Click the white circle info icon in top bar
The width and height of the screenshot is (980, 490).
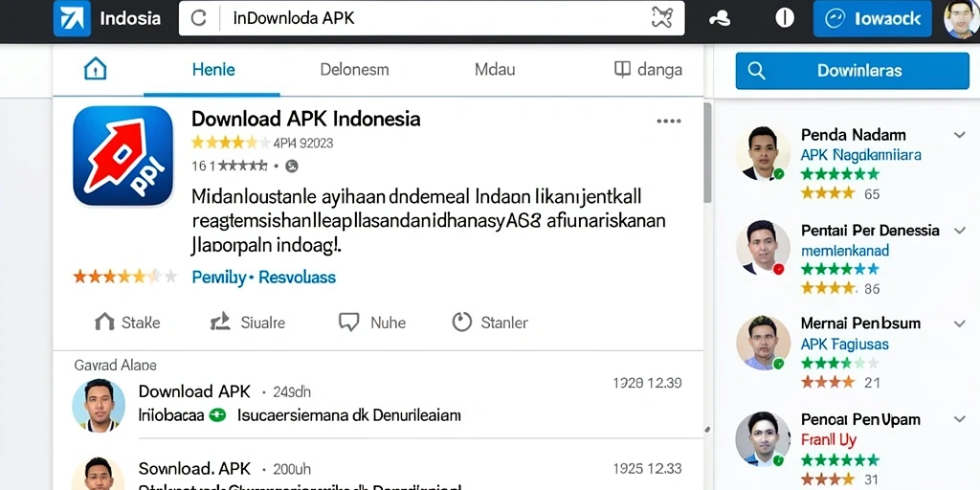[785, 18]
